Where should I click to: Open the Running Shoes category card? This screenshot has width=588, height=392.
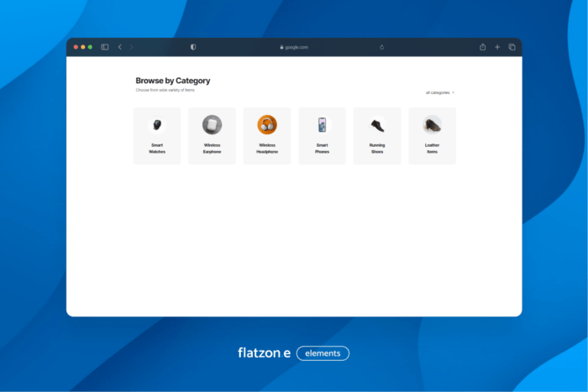click(x=377, y=136)
